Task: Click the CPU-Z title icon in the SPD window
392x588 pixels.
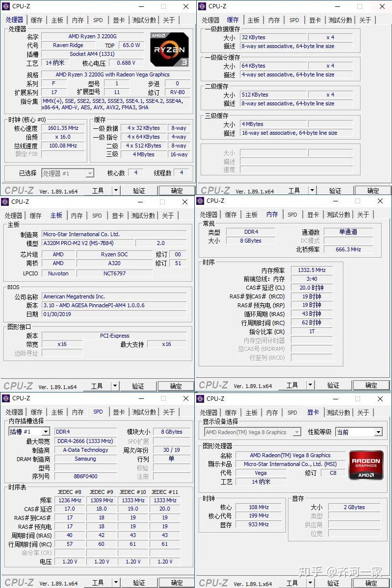Action: click(6, 398)
